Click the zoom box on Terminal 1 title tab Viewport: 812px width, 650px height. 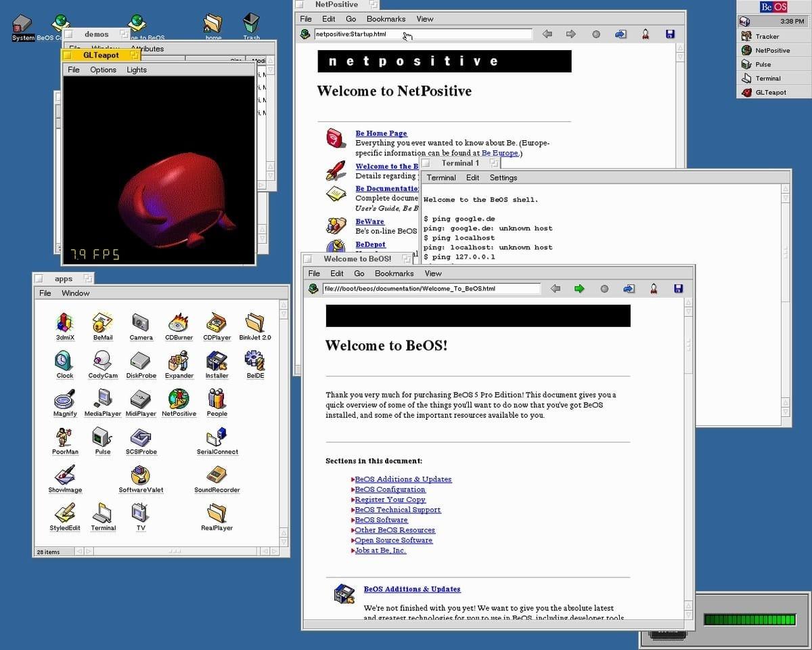click(494, 163)
